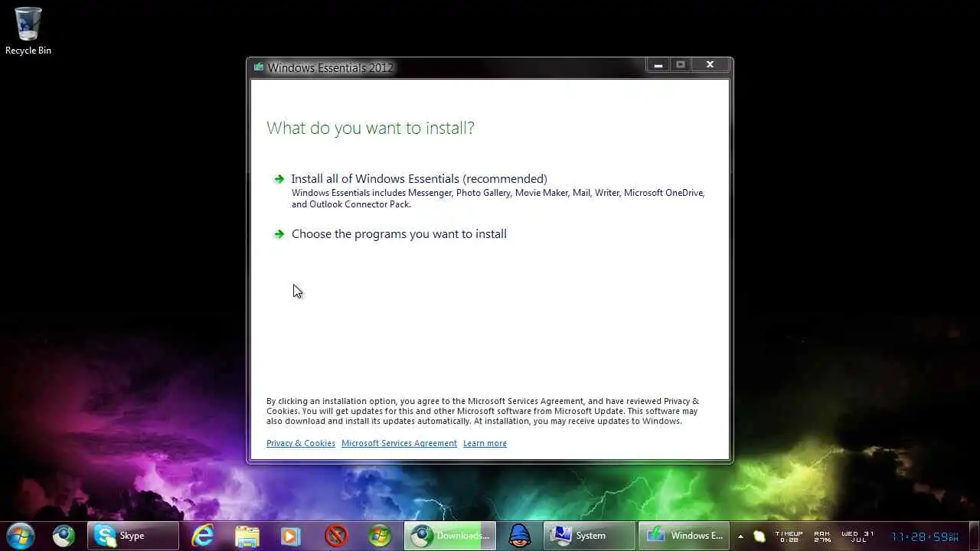Screen dimensions: 980x551
Task: Switch to Skype in the taskbar
Action: [132, 536]
